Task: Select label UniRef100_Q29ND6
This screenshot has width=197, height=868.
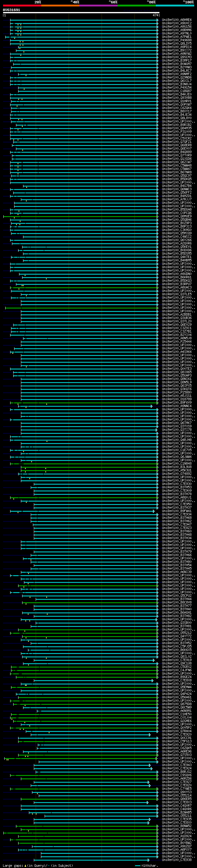Action: (x=177, y=78)
